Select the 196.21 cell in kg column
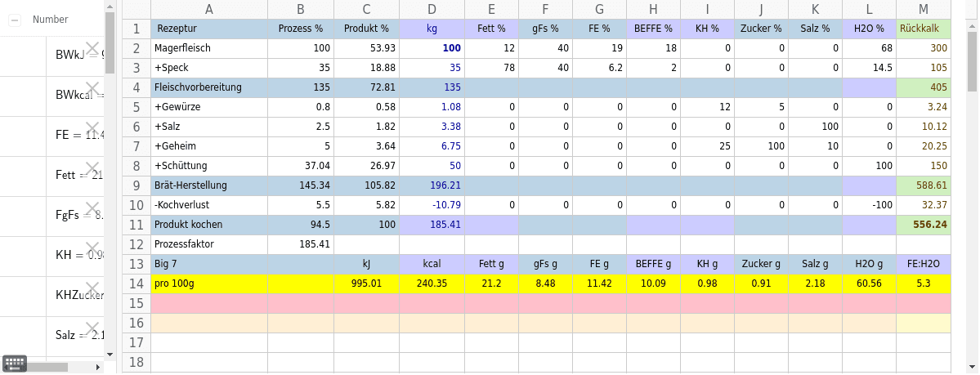 432,185
